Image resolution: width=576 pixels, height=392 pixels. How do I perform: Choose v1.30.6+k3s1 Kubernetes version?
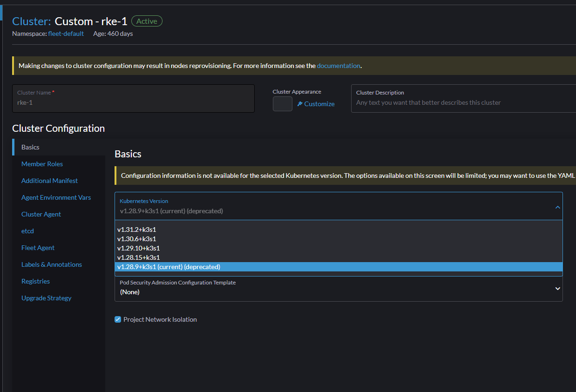point(136,239)
